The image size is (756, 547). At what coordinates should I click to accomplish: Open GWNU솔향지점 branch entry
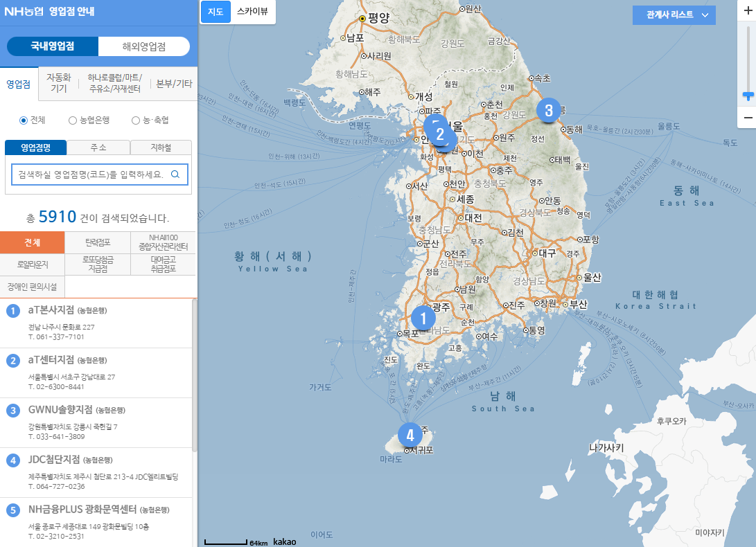click(x=96, y=422)
